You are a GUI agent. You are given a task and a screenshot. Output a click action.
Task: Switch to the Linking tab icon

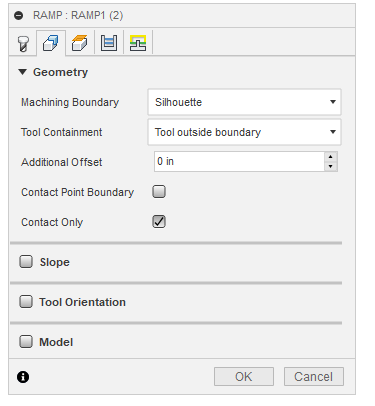click(x=138, y=43)
